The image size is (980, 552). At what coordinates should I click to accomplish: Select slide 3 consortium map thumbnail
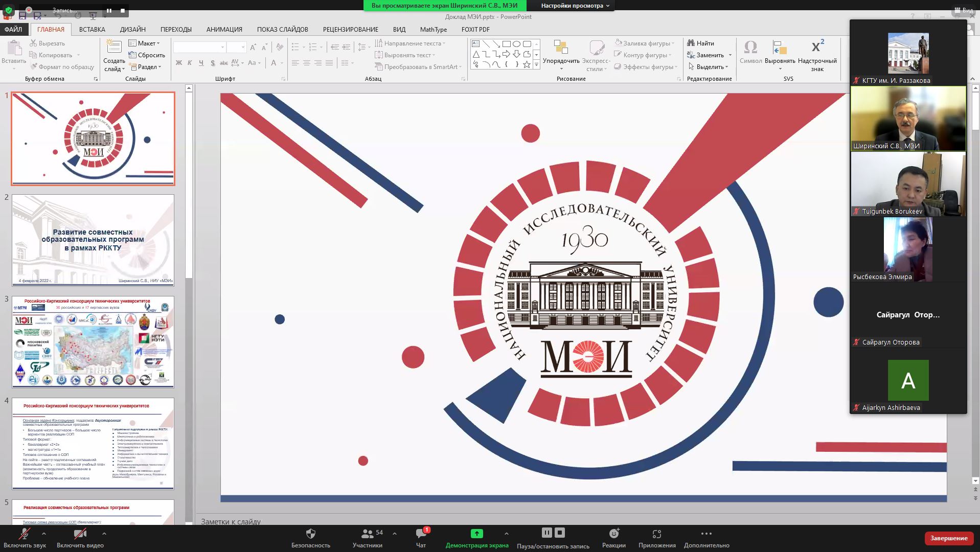coord(93,342)
